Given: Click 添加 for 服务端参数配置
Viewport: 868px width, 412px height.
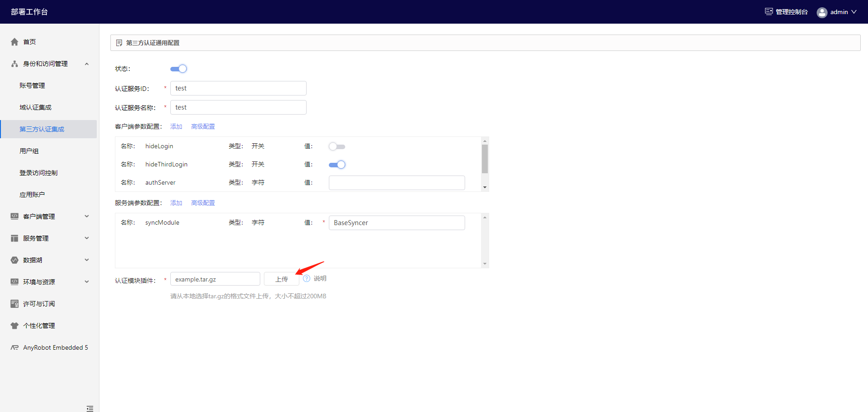Looking at the screenshot, I should coord(176,203).
